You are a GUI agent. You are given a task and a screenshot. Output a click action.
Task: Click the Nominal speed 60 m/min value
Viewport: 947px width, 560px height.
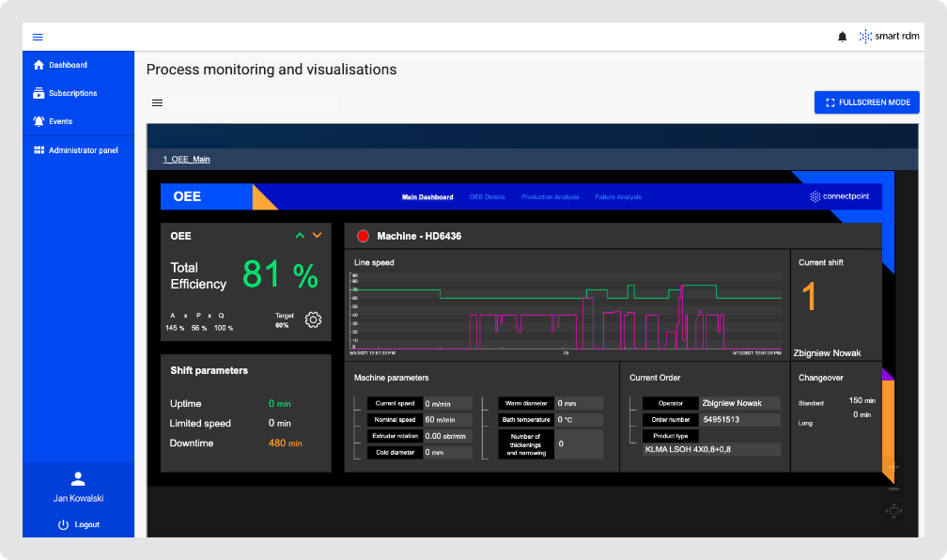pos(447,419)
